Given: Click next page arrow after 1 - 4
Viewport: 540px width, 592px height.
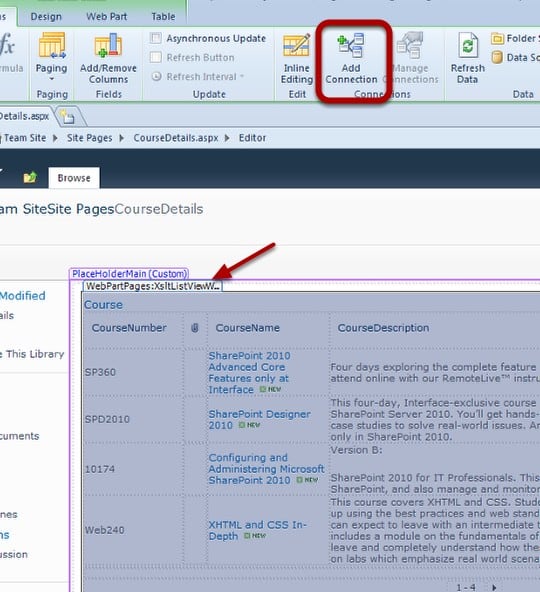Looking at the screenshot, I should coord(494,587).
